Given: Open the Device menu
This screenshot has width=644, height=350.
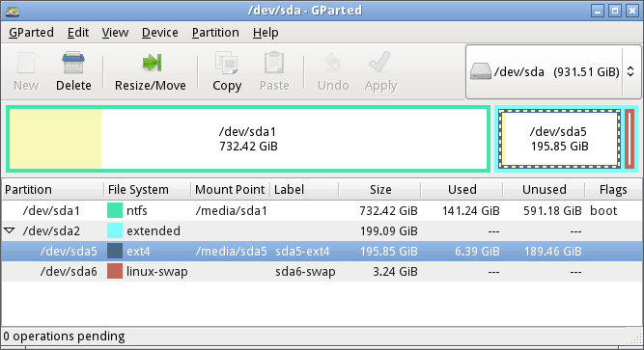Looking at the screenshot, I should coord(159,33).
